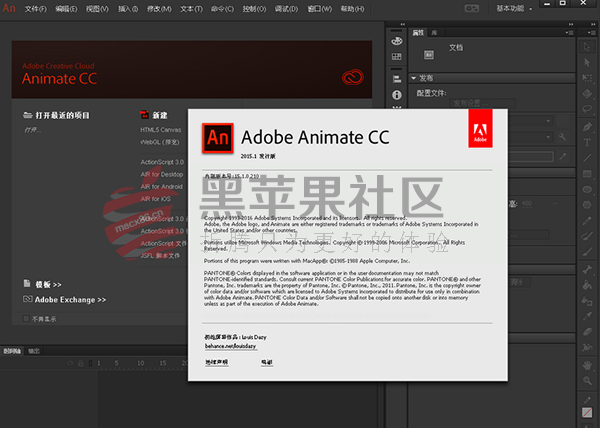Open the dropdown beside the wrench icon
The image size is (600, 428).
coord(548,137)
